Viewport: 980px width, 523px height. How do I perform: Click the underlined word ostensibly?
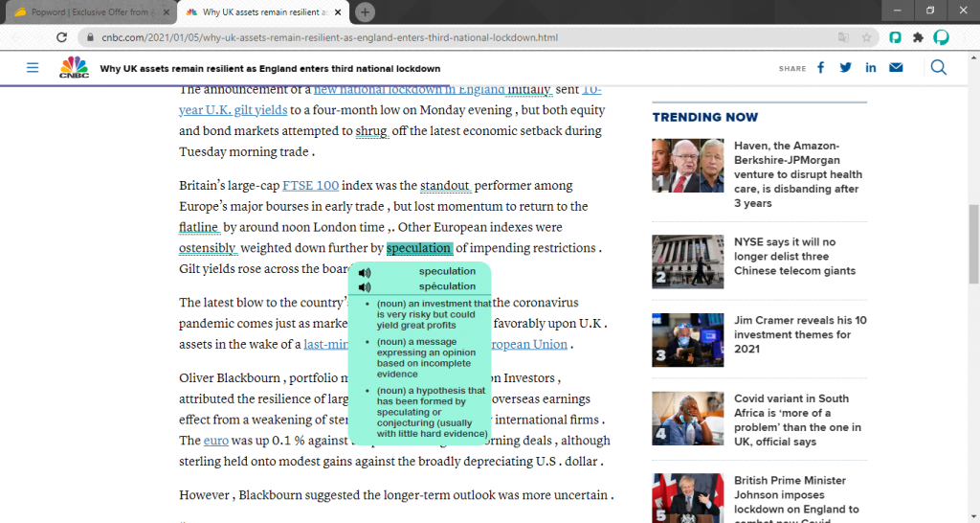click(x=208, y=248)
